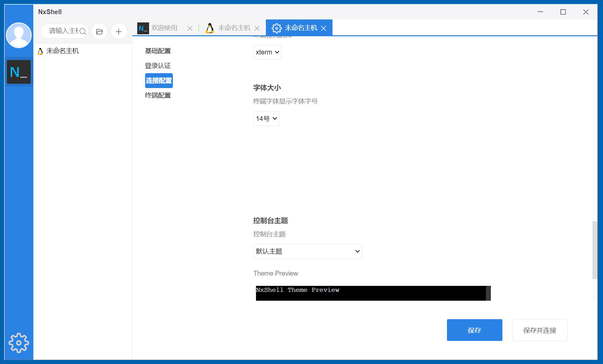The image size is (603, 364).
Task: Select 终端配置 in the settings menu
Action: 158,95
